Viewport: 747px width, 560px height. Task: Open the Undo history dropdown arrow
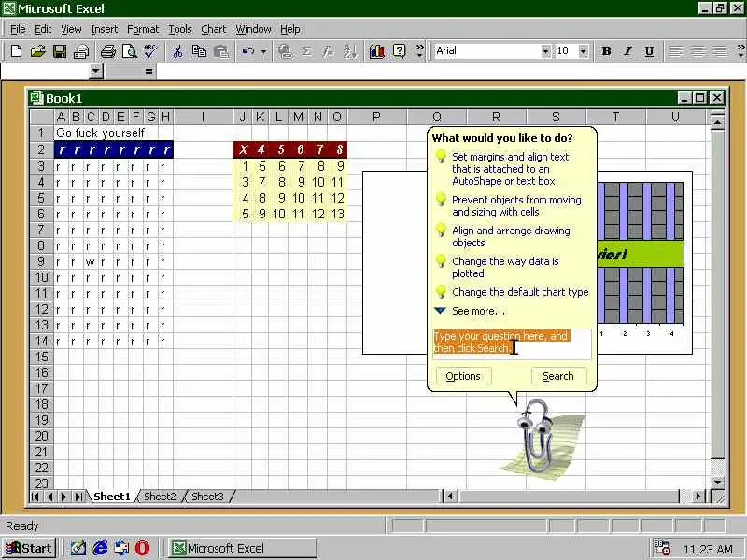(263, 51)
